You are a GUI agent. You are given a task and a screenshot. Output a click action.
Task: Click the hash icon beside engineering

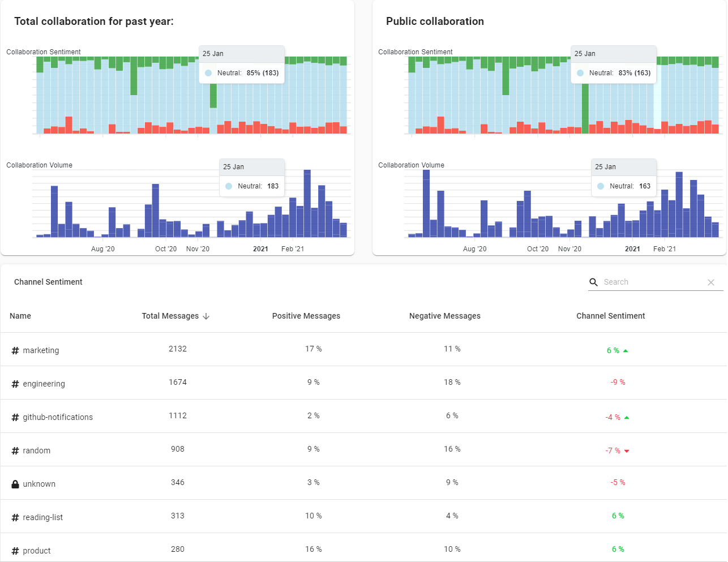pos(15,384)
